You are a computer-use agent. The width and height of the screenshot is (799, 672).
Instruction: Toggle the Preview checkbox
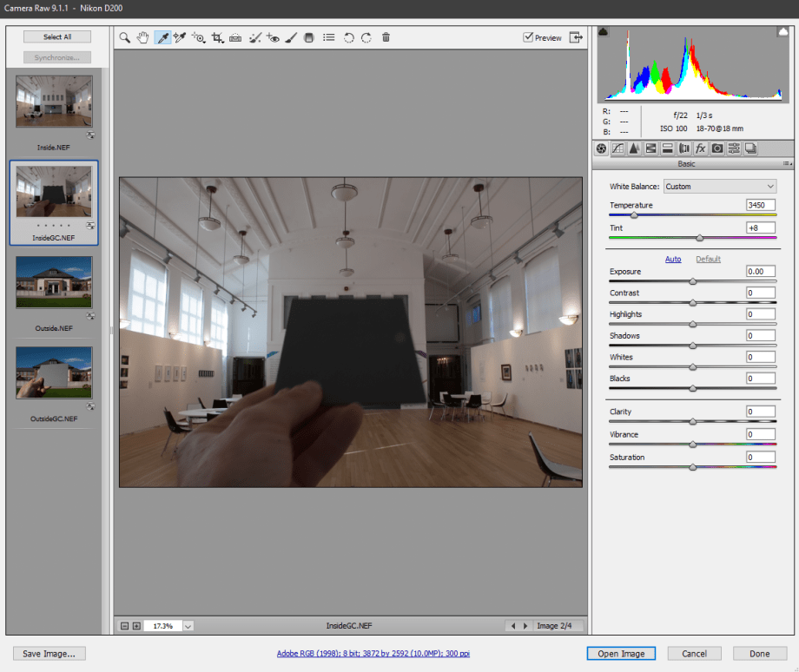[528, 37]
